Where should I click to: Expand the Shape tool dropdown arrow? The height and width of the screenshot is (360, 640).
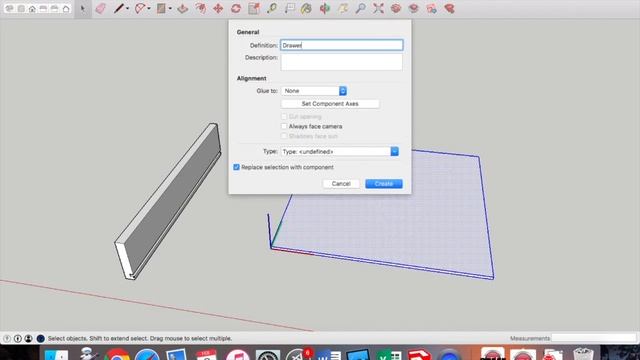(x=170, y=9)
